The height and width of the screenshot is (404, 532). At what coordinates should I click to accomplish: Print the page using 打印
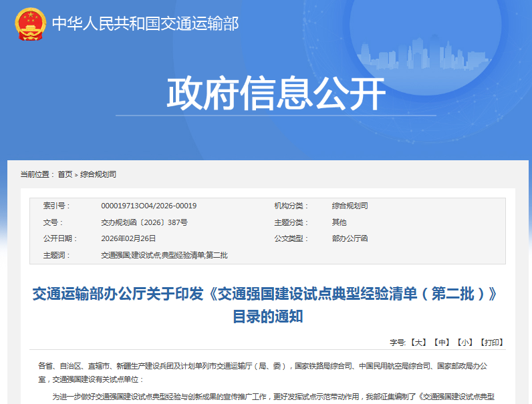point(491,343)
